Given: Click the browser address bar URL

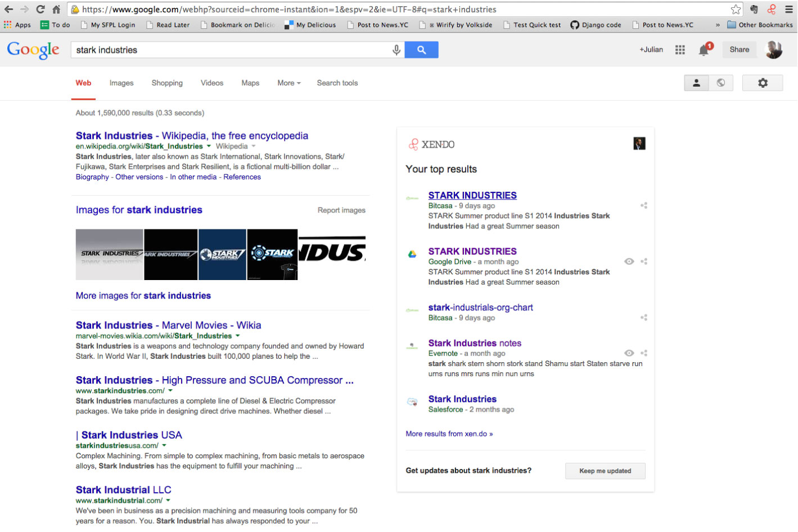Looking at the screenshot, I should click(289, 9).
